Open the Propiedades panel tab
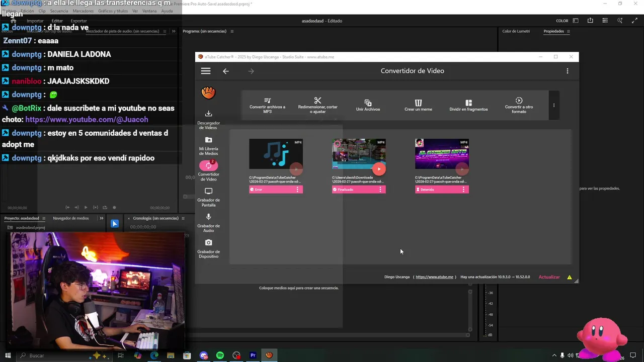The image size is (644, 362). (x=553, y=31)
